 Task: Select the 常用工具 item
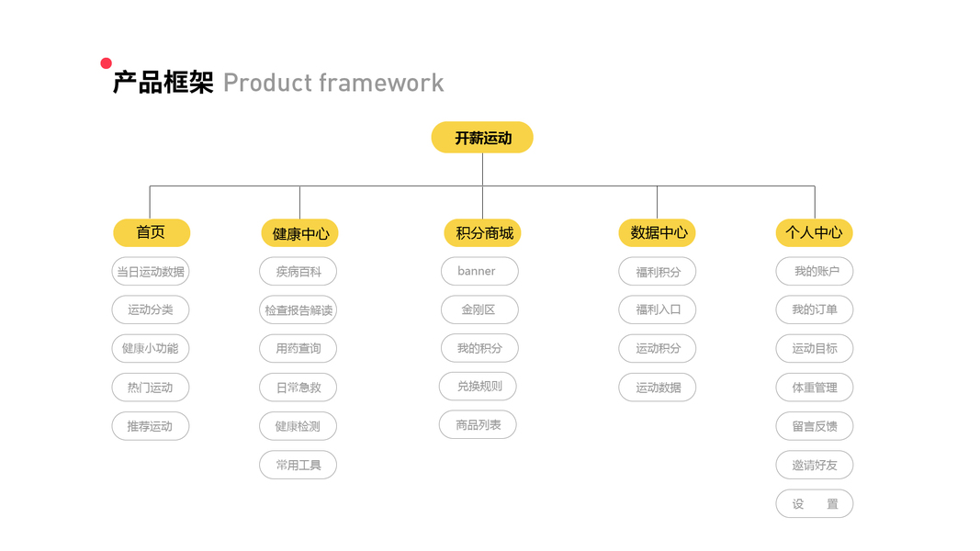[299, 465]
